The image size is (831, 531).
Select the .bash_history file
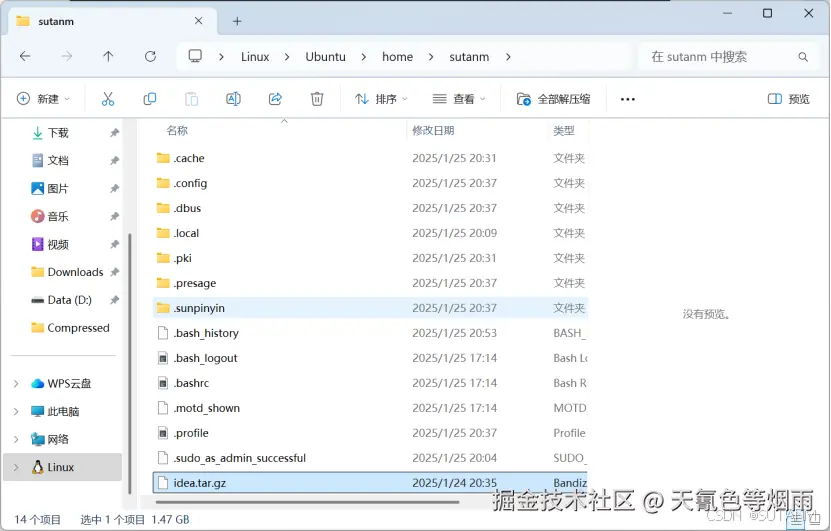370,333
